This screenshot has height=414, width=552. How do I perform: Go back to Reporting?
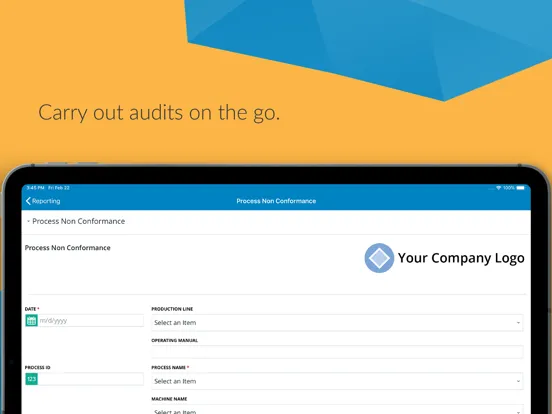point(43,201)
